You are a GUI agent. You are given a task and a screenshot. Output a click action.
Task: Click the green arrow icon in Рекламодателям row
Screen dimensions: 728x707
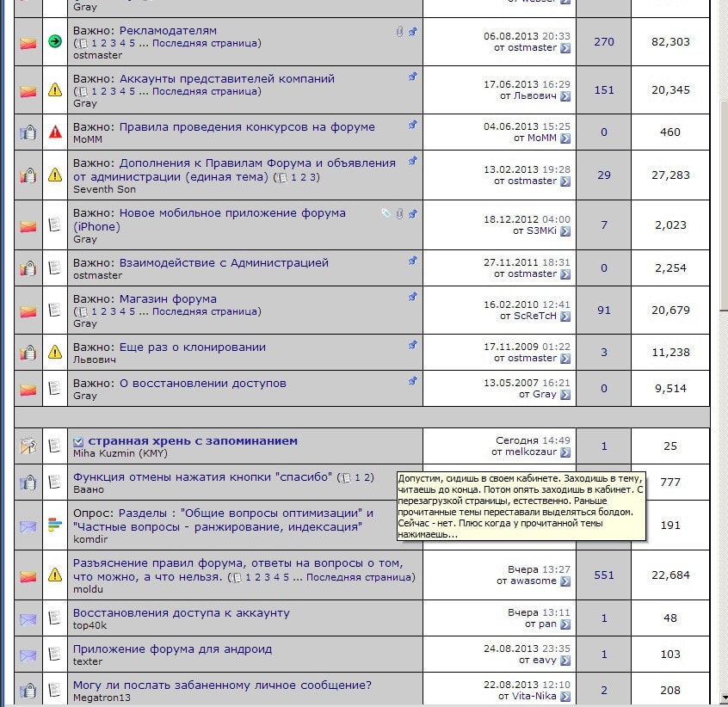click(x=55, y=40)
